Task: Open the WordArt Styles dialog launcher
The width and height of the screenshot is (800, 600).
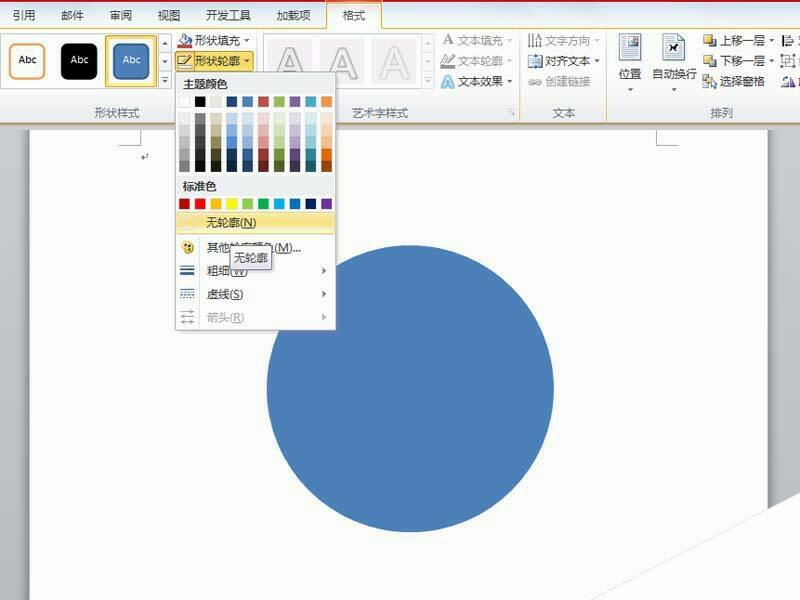Action: pyautogui.click(x=511, y=113)
